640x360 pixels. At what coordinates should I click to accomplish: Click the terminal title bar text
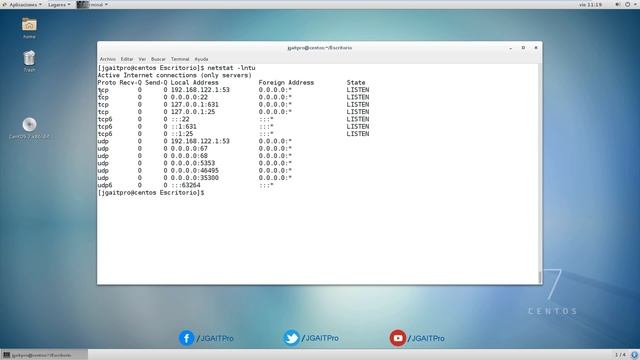(x=320, y=48)
